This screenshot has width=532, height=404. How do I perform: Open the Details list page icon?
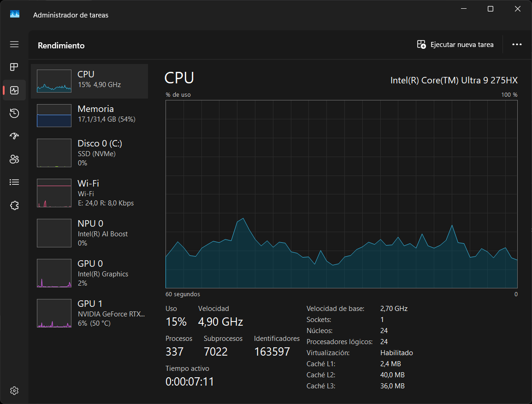14,182
